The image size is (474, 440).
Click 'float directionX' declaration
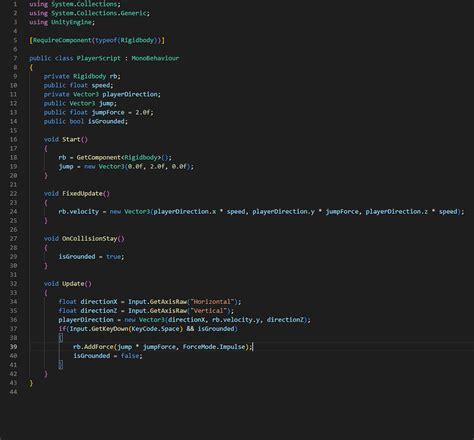[x=88, y=302]
